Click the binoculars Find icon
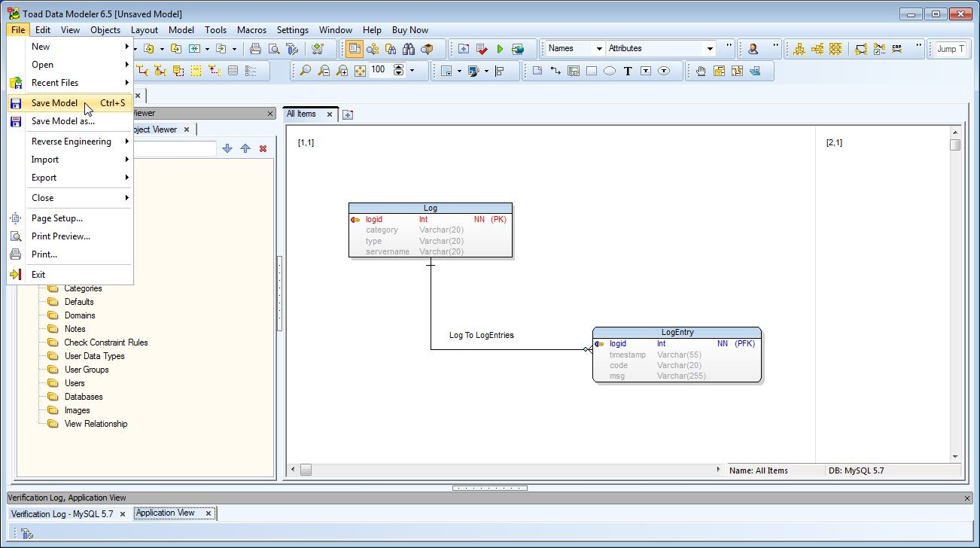The image size is (980, 548). tap(409, 49)
